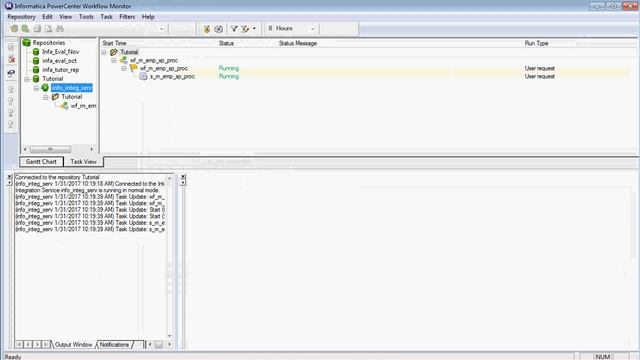Screen dimensions: 640x360
Task: Click the red X disconnect sidebar icon
Action: [11, 60]
